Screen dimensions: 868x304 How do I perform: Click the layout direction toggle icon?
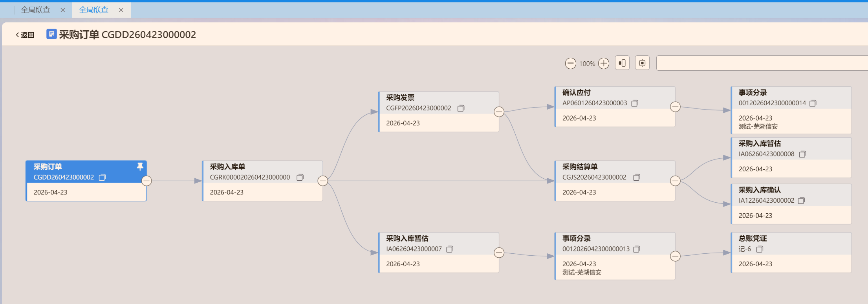tap(622, 63)
